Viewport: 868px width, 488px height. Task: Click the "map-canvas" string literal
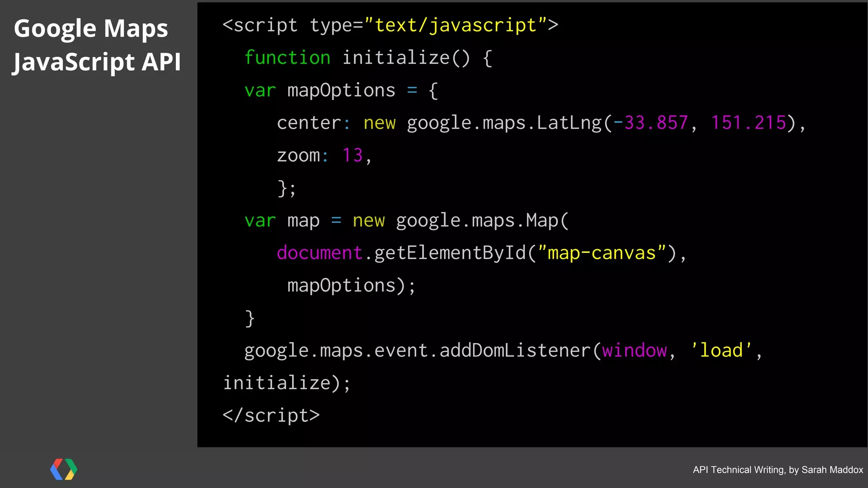point(602,253)
